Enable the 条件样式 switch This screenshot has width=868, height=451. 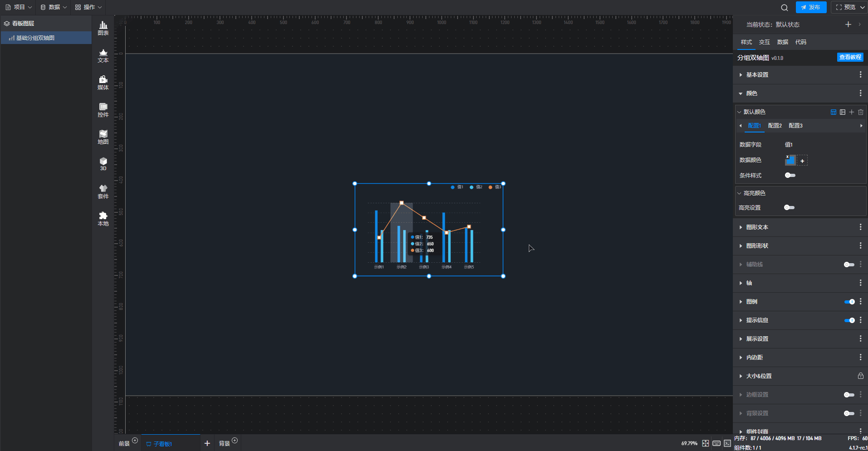tap(790, 176)
